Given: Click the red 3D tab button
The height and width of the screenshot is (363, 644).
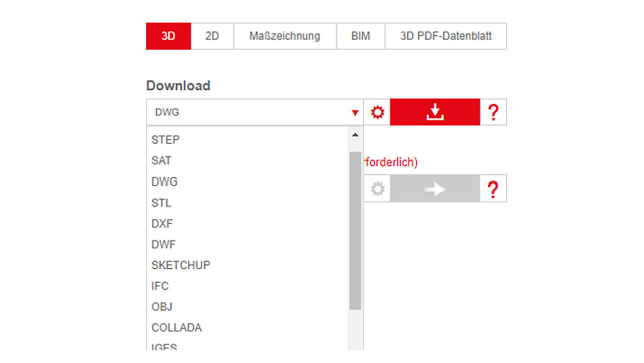Looking at the screenshot, I should (168, 36).
